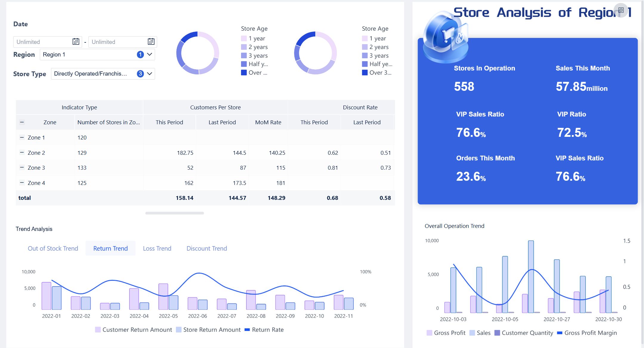Collapse the Zone 2 table row
The height and width of the screenshot is (348, 644).
(21, 152)
